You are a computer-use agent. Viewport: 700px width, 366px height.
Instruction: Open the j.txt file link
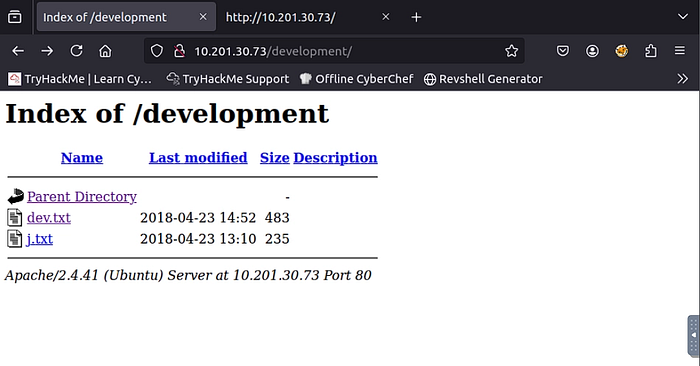(x=40, y=239)
